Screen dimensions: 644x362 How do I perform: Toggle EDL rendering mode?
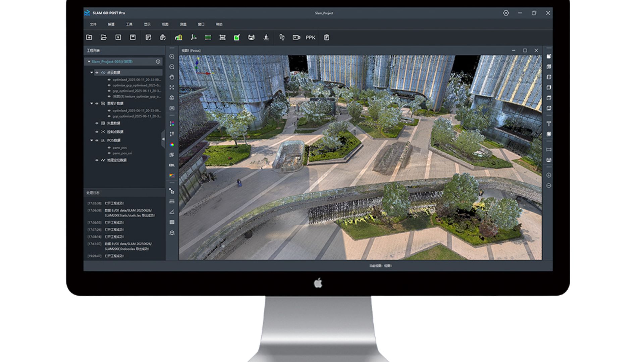coord(172,165)
